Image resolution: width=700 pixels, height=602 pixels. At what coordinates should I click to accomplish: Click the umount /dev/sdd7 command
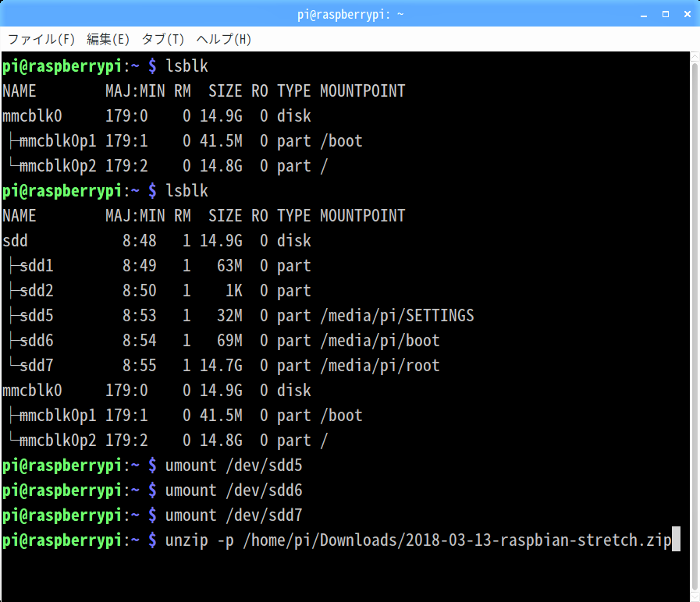click(233, 515)
